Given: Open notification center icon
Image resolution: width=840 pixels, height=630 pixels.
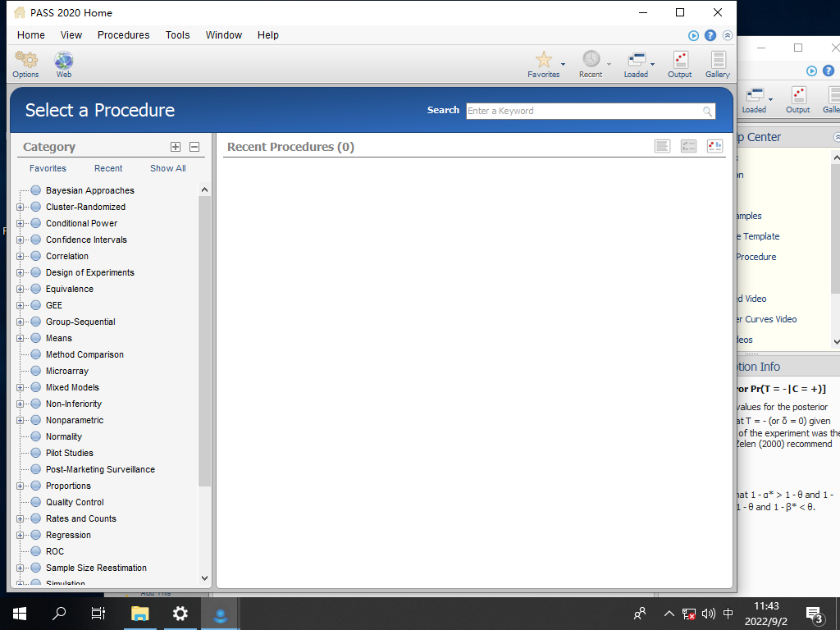Looking at the screenshot, I should 815,615.
